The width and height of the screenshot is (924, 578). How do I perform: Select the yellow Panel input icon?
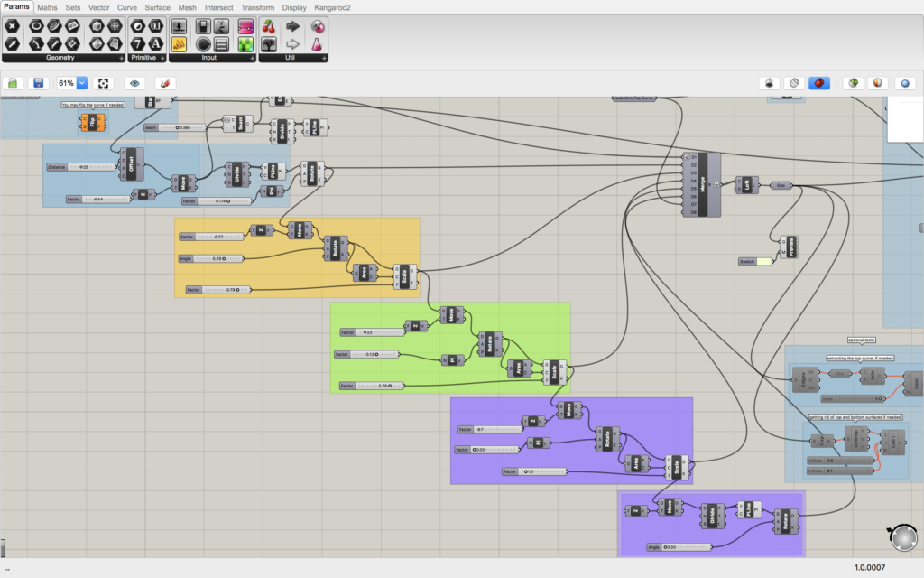click(x=180, y=43)
